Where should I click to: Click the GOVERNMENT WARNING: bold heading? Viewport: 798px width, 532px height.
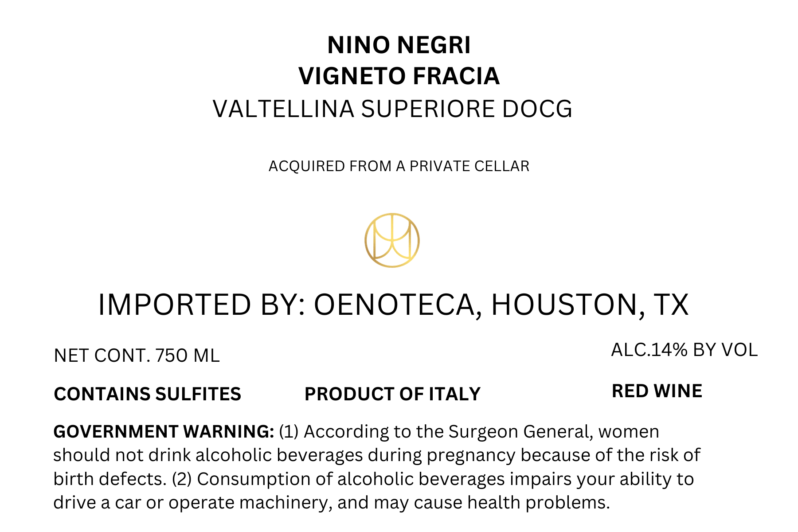(x=164, y=431)
